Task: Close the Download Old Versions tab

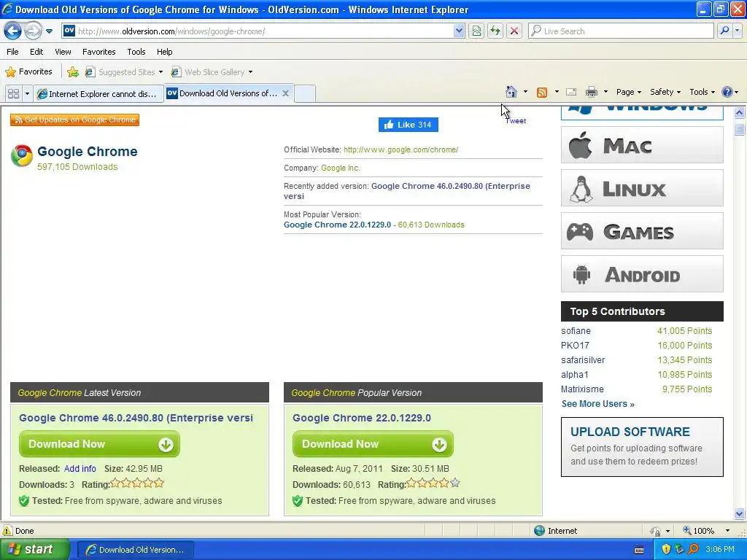Action: pos(285,93)
